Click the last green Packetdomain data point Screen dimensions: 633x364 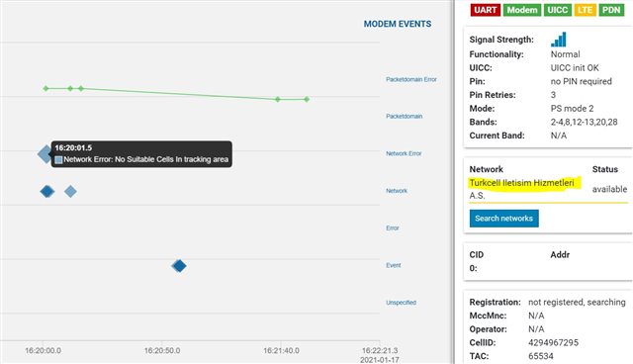coord(307,99)
